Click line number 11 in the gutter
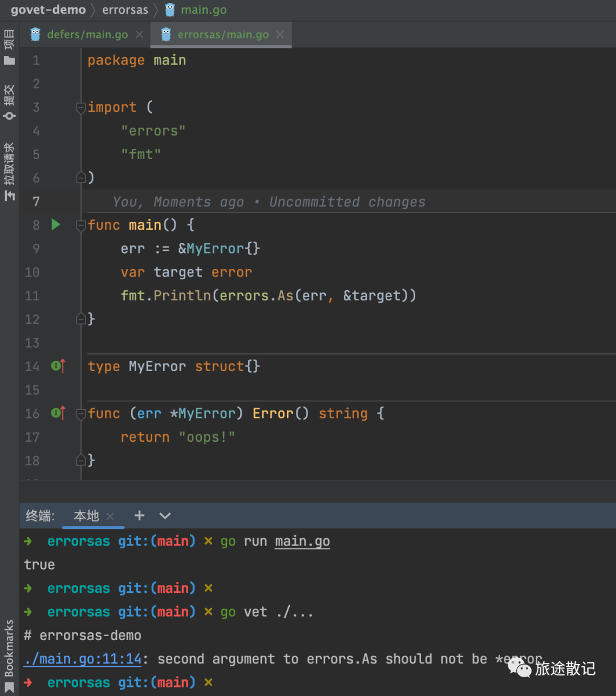Screen dimensions: 616x696 pos(32,295)
